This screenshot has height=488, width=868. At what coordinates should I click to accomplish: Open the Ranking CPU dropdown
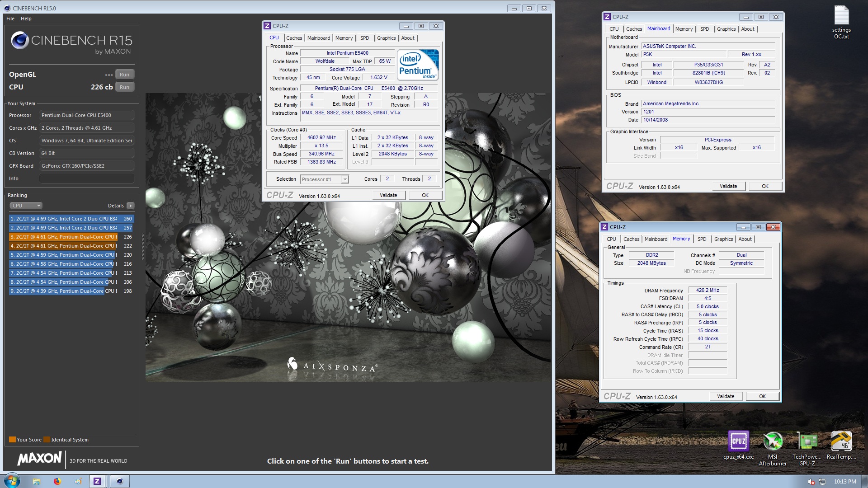coord(26,206)
